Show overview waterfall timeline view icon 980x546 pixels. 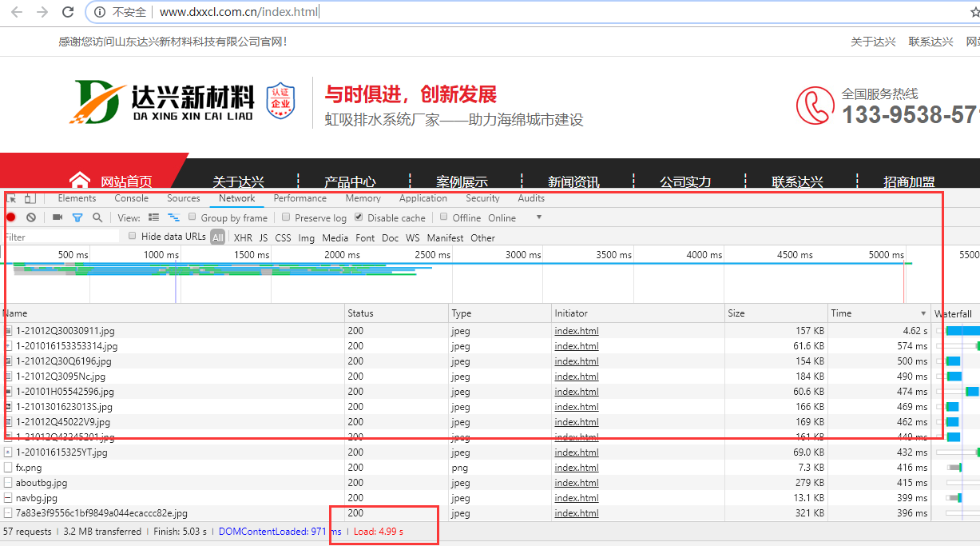tap(173, 217)
